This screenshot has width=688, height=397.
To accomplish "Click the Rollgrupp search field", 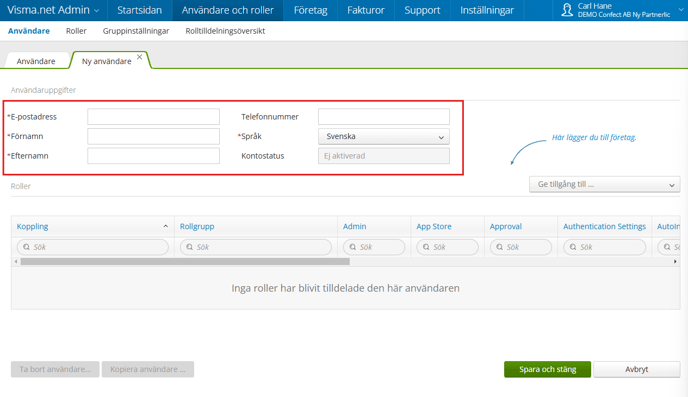I will [256, 247].
